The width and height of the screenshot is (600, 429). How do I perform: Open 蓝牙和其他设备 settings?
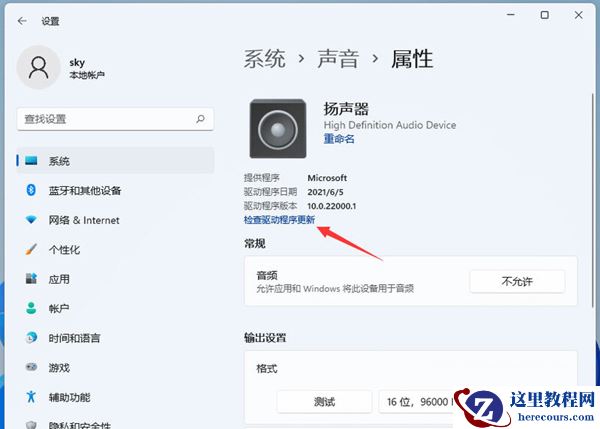point(115,190)
